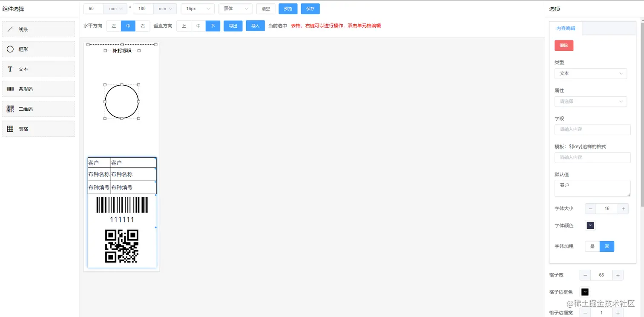Click the 删除 delete button
Image resolution: width=644 pixels, height=317 pixels.
tap(563, 45)
